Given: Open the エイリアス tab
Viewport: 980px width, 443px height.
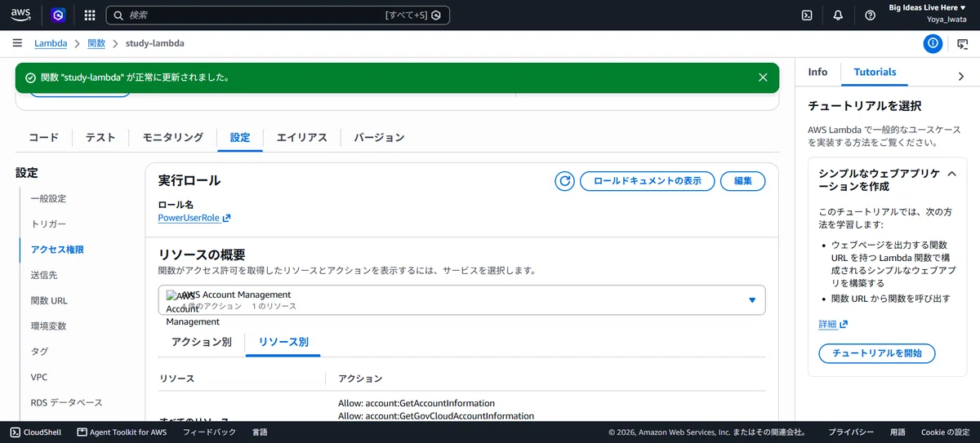Looking at the screenshot, I should pos(301,138).
